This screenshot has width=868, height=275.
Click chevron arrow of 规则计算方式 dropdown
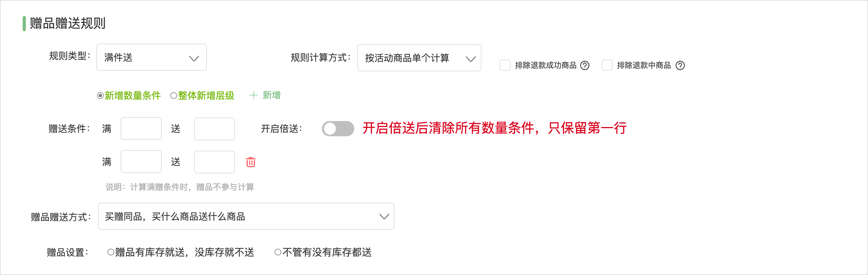tap(471, 59)
